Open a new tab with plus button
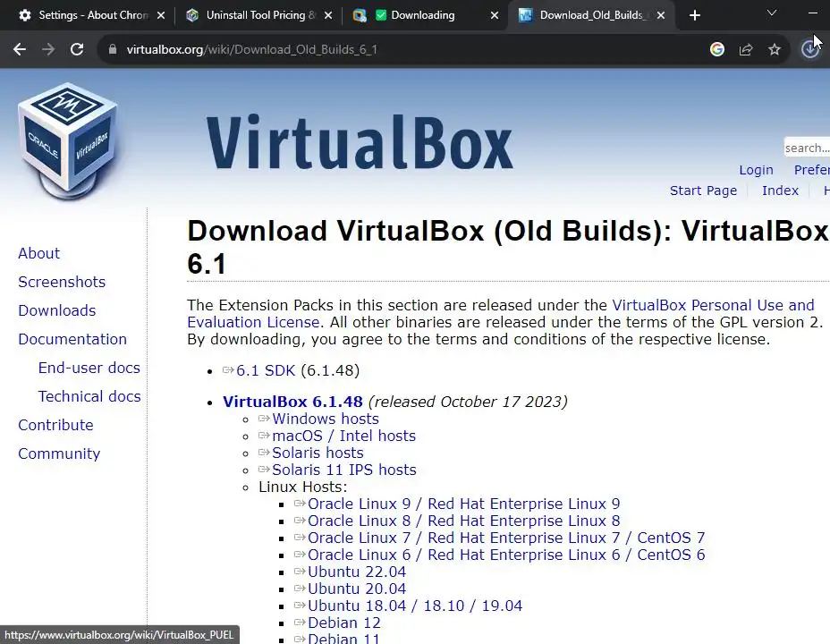This screenshot has width=830, height=644. click(x=695, y=15)
